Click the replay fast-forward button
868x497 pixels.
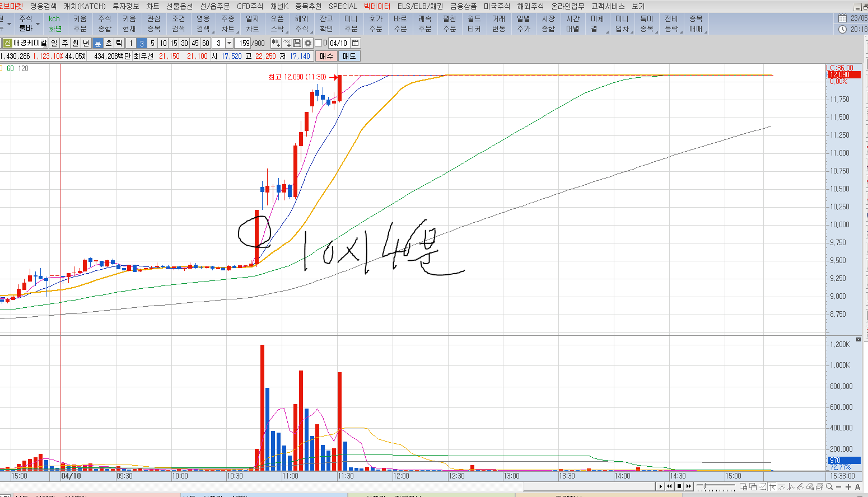pyautogui.click(x=688, y=486)
